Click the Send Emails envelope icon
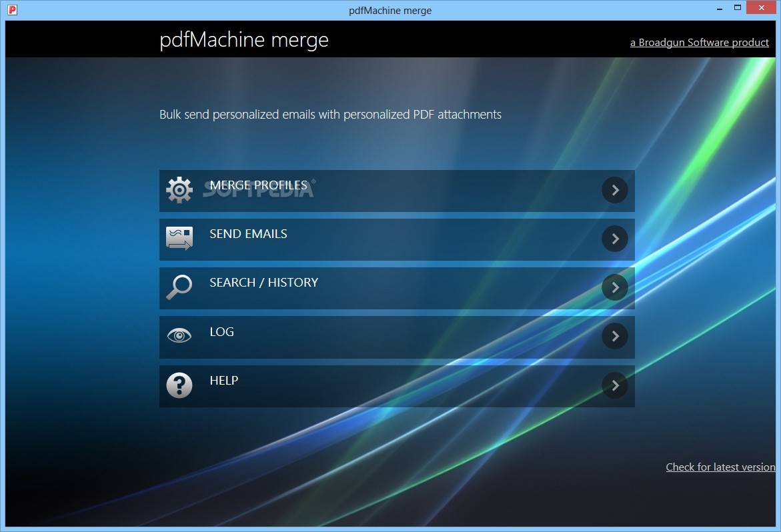Image resolution: width=781 pixels, height=532 pixels. [179, 238]
